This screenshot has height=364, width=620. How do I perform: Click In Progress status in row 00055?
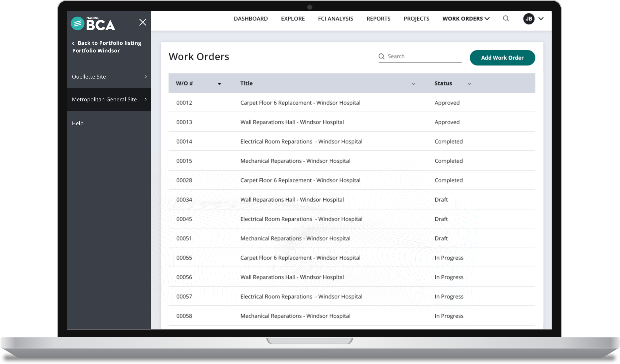tap(449, 258)
